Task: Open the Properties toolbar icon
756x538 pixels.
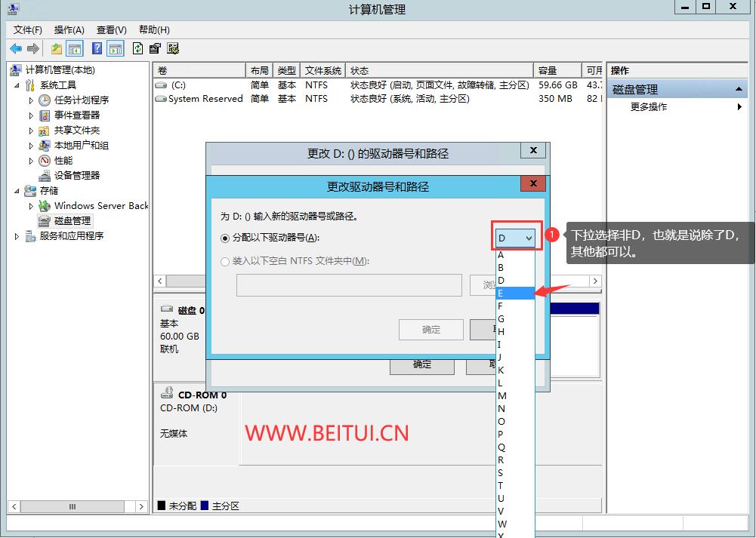Action: pyautogui.click(x=155, y=48)
